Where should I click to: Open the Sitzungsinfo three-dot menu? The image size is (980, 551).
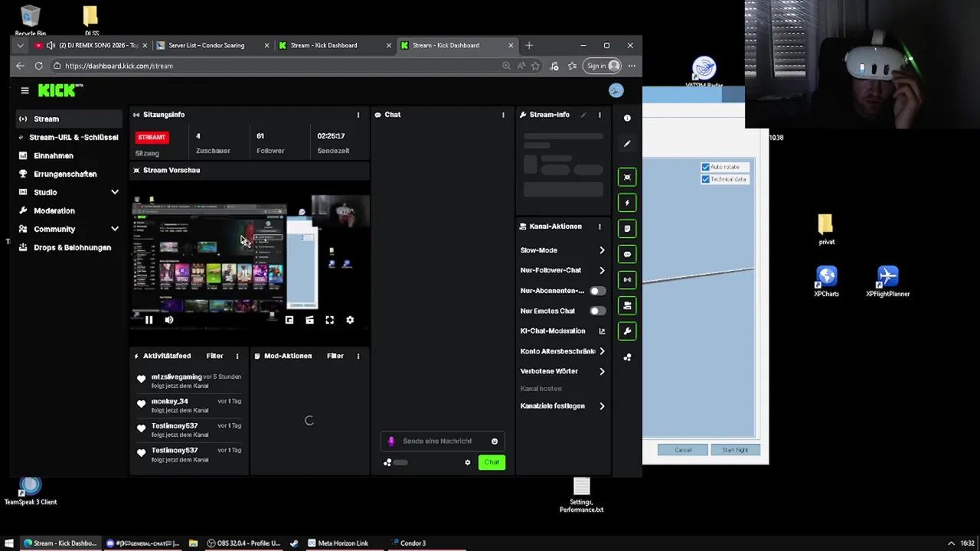point(358,115)
